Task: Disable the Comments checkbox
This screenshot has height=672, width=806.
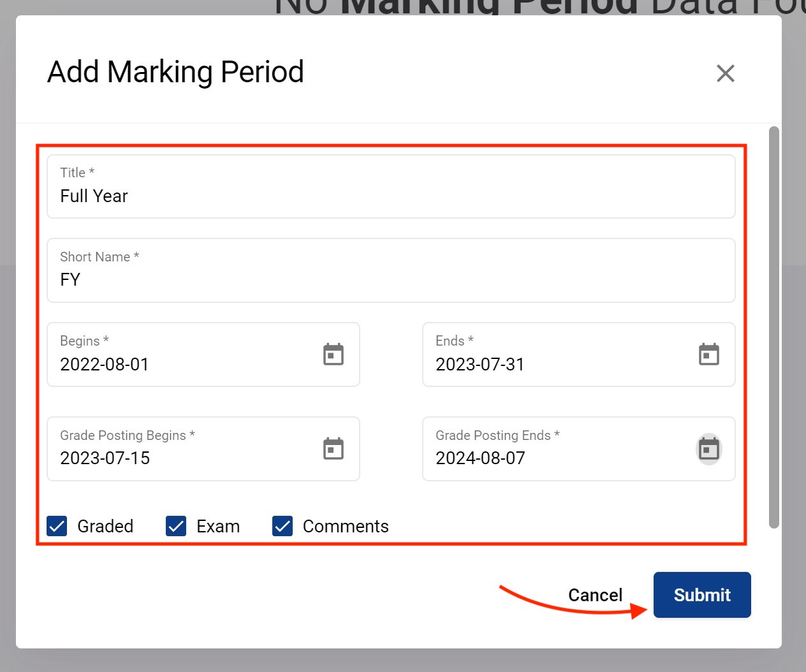Action: [x=282, y=526]
